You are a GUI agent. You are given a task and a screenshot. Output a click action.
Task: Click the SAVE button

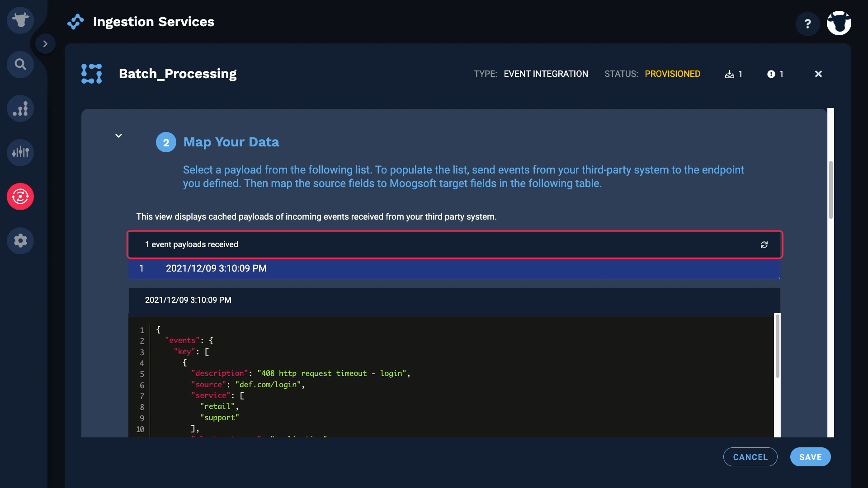coord(810,457)
